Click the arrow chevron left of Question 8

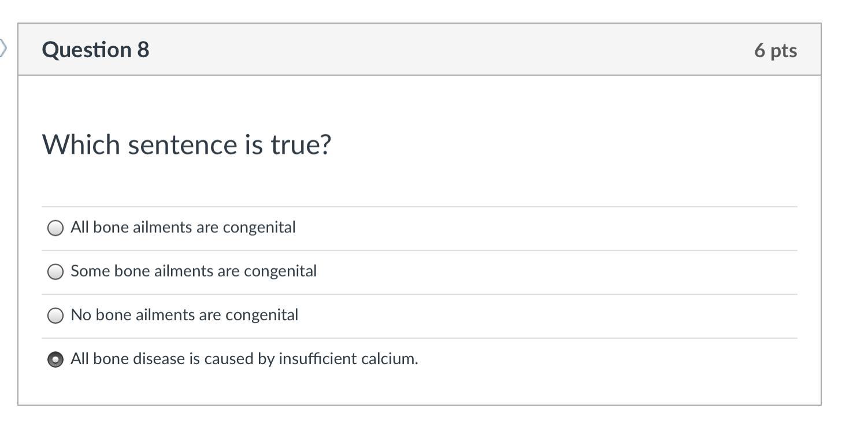click(x=3, y=49)
